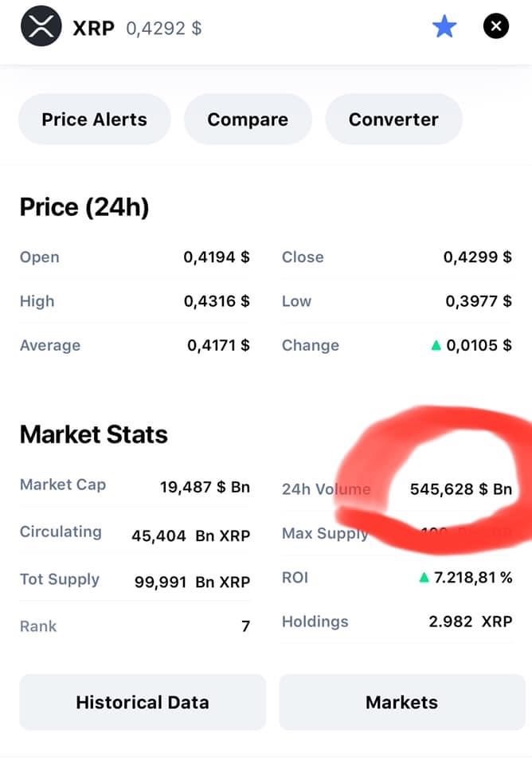The width and height of the screenshot is (532, 765).
Task: Open Price Alerts
Action: (x=95, y=119)
